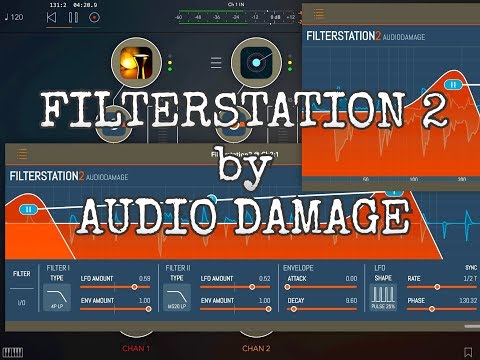Adjust the Filter I LFO Amount slider

click(115, 287)
